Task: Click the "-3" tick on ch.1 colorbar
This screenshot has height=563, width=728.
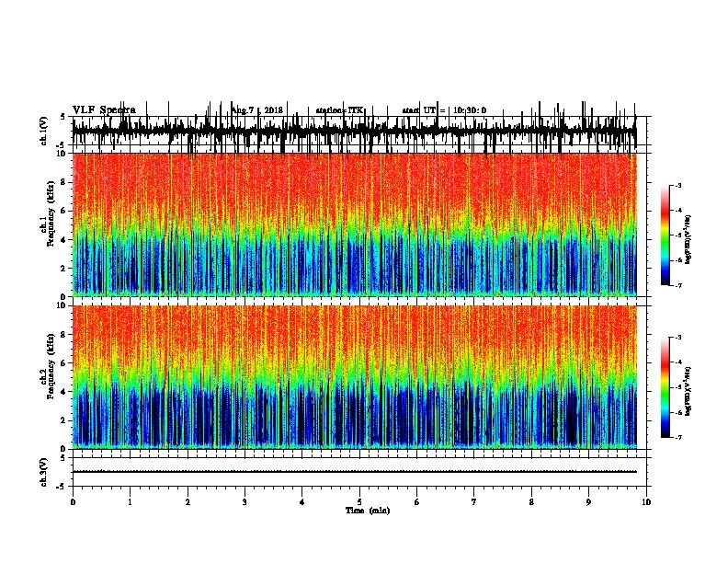Action: (x=677, y=185)
